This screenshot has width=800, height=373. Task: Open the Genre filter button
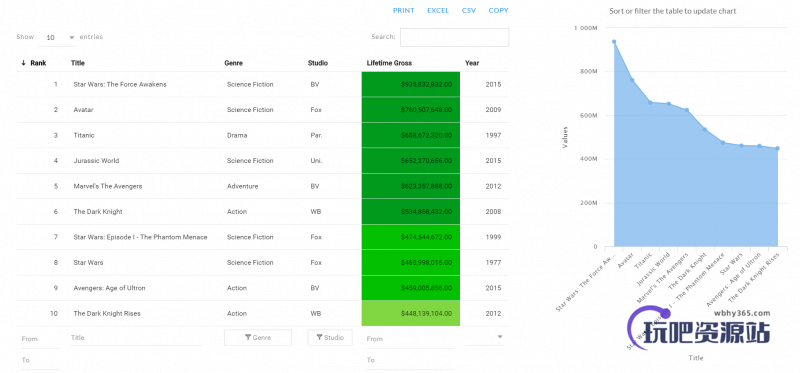coord(258,337)
